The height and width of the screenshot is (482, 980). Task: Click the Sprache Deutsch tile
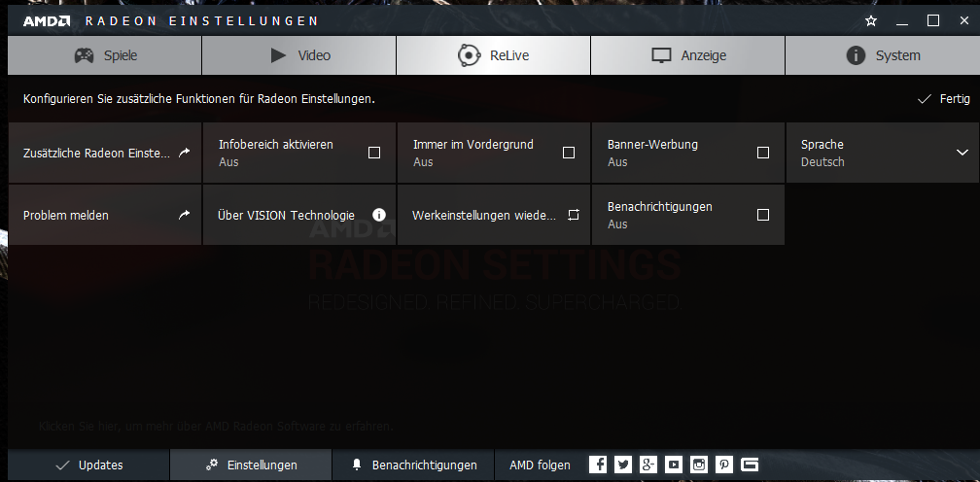pos(883,153)
